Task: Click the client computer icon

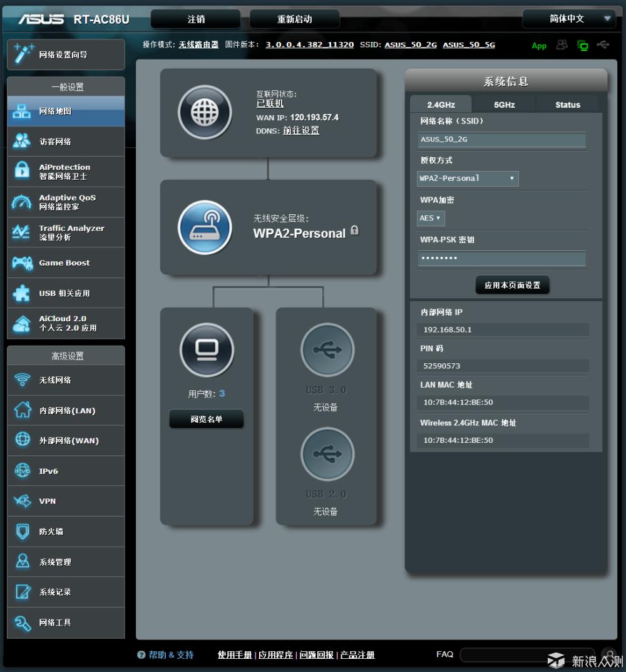Action: pos(207,350)
